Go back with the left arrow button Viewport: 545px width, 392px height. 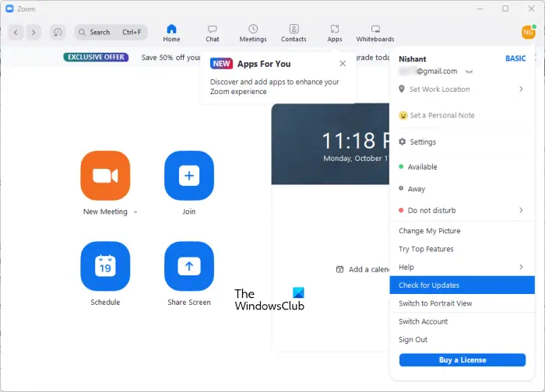click(x=16, y=33)
